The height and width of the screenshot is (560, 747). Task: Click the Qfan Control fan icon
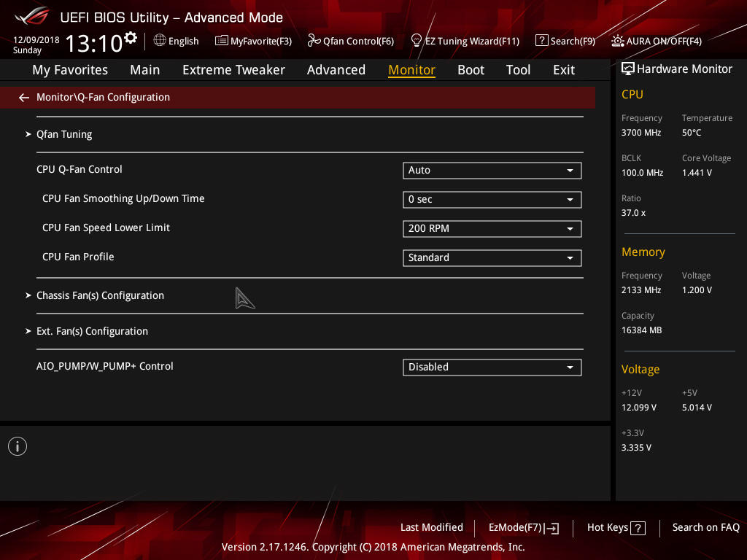coord(314,41)
